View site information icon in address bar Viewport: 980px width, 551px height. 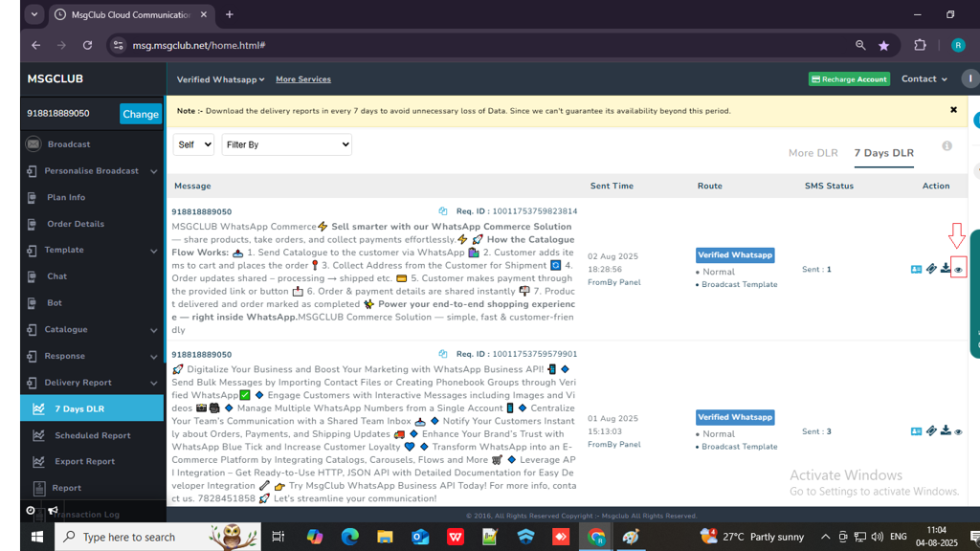[x=118, y=45]
